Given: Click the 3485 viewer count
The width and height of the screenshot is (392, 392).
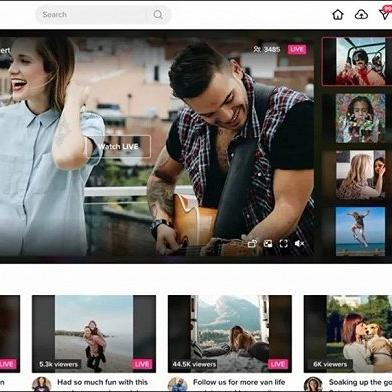Looking at the screenshot, I should pos(267,49).
